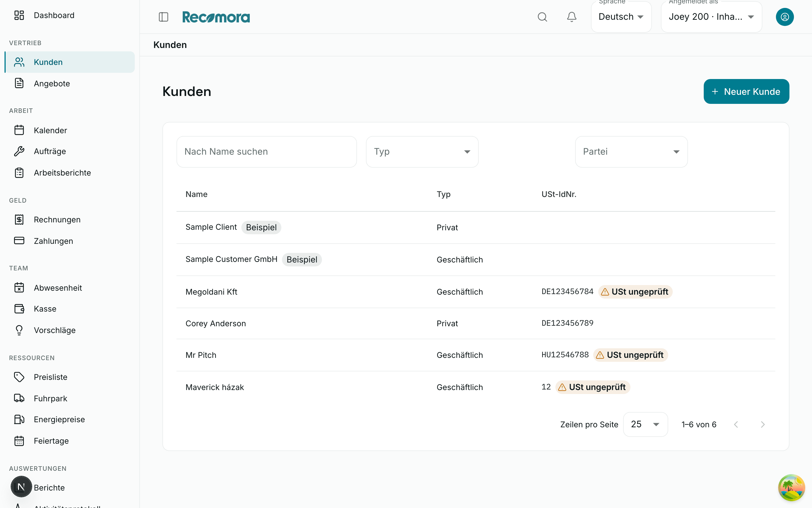812x508 pixels.
Task: Open the notifications bell
Action: click(x=572, y=17)
